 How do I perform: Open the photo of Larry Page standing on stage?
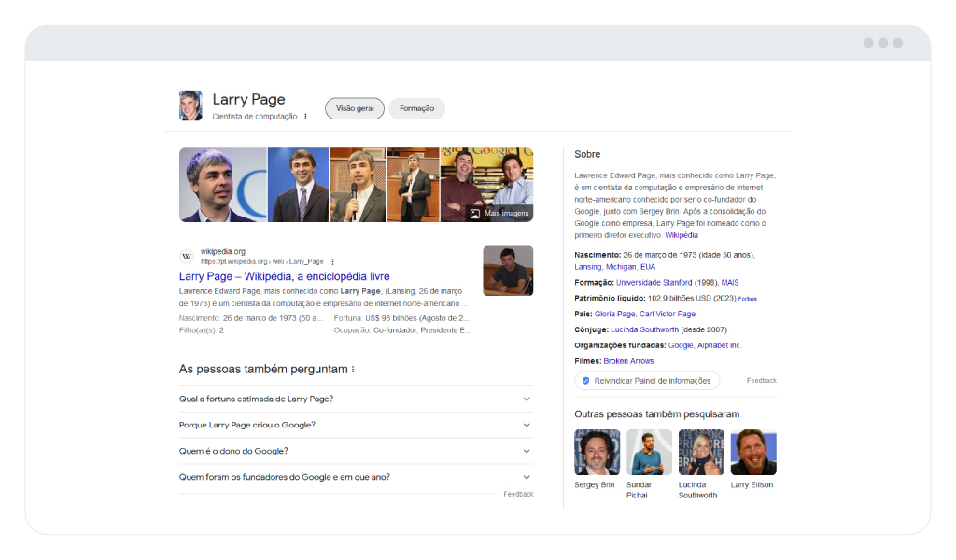point(413,185)
